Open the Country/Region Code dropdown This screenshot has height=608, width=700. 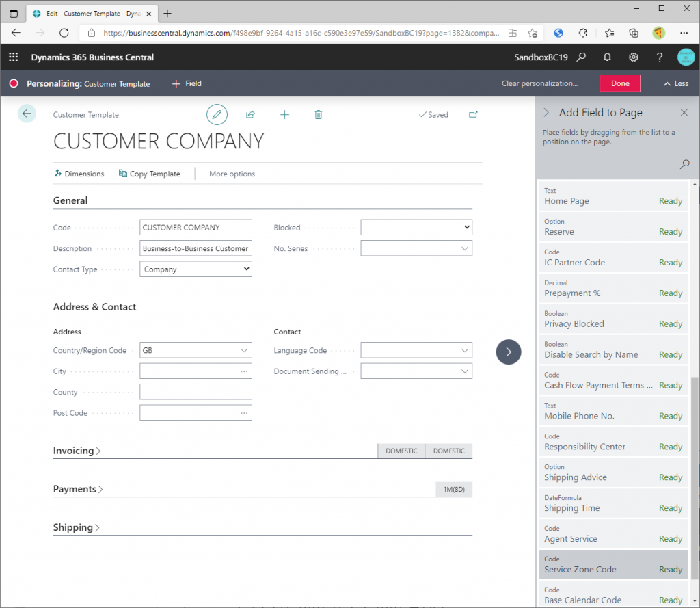pos(244,350)
